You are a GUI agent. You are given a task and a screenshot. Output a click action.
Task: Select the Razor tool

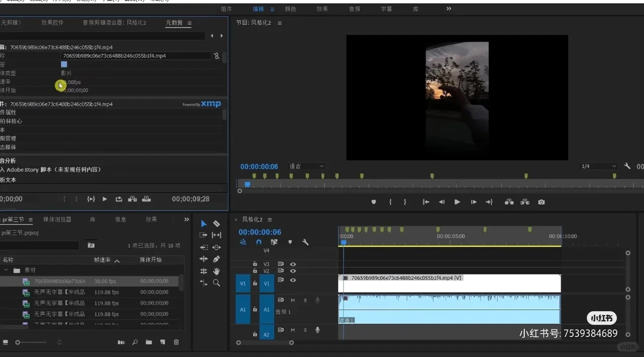click(216, 224)
